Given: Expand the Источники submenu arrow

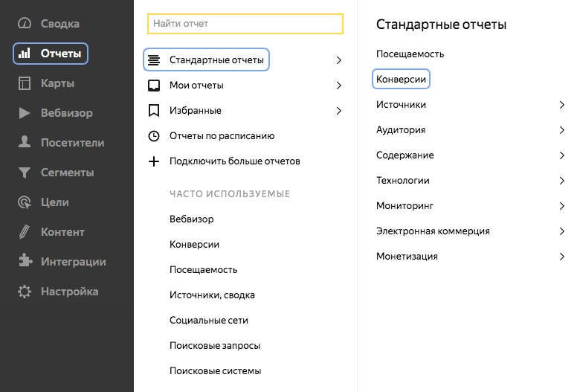Looking at the screenshot, I should pyautogui.click(x=562, y=105).
